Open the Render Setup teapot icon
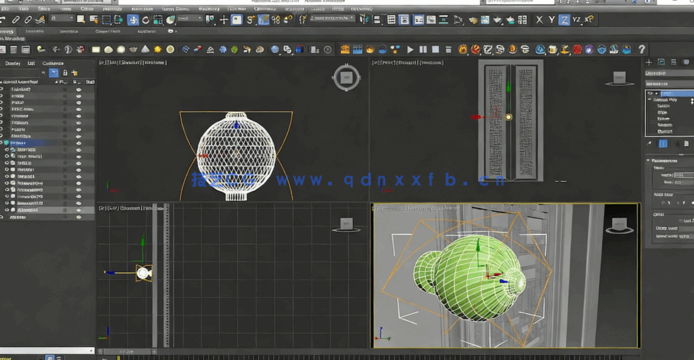694x360 pixels. point(473,19)
